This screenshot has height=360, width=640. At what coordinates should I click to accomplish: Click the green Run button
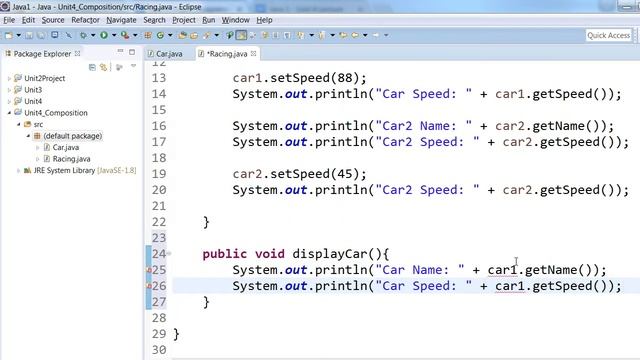pos(104,35)
